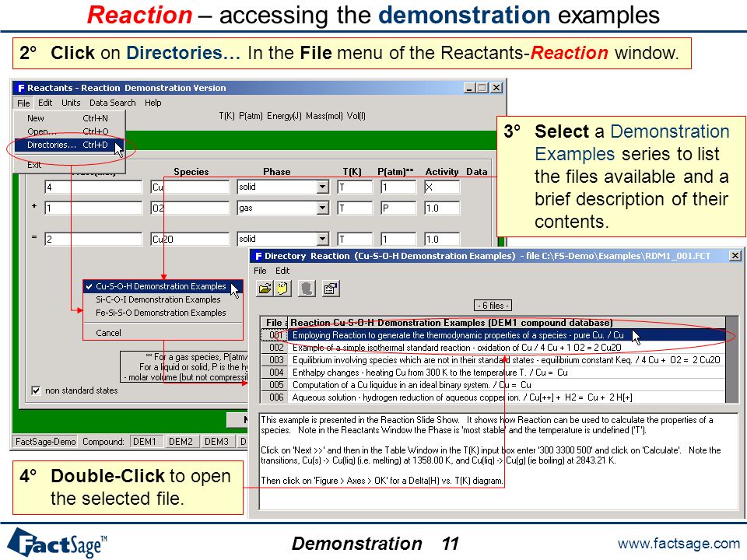Select file 001 Employing Reaction row
The height and width of the screenshot is (560, 747).
point(493,335)
